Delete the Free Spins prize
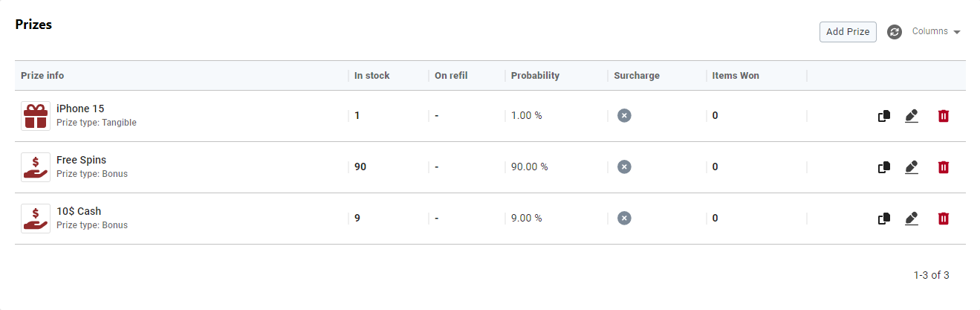This screenshot has width=980, height=310. coord(943,167)
